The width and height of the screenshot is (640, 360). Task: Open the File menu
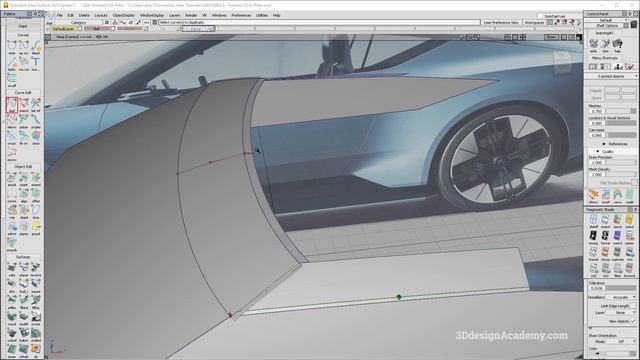click(60, 15)
